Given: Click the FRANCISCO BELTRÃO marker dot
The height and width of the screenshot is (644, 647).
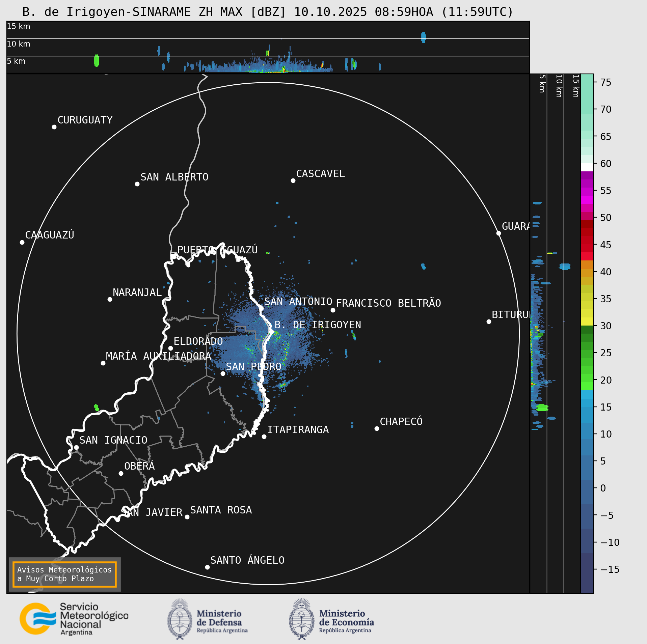Looking at the screenshot, I should click(333, 310).
